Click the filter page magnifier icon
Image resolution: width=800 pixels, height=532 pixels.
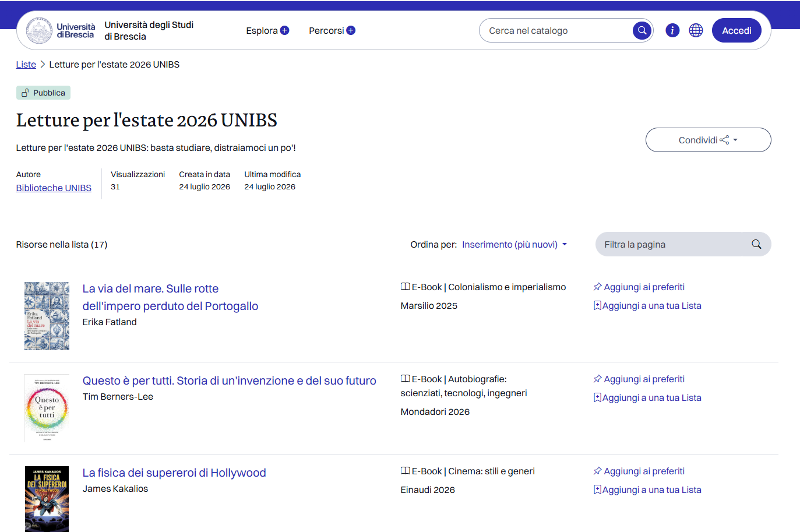[x=756, y=244]
